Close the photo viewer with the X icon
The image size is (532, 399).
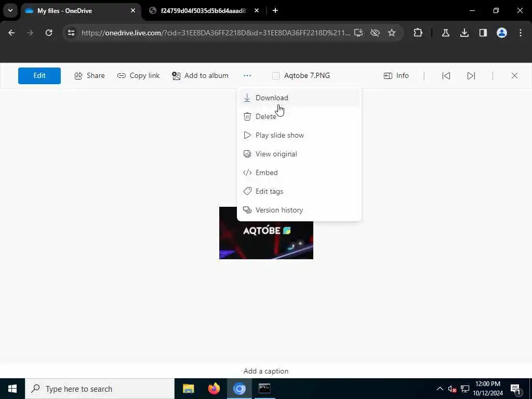point(514,76)
